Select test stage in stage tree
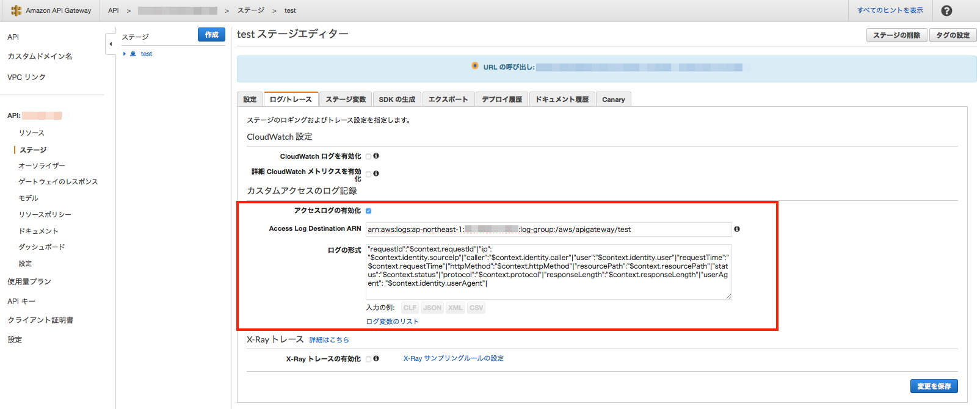The width and height of the screenshot is (980, 409). pos(147,54)
